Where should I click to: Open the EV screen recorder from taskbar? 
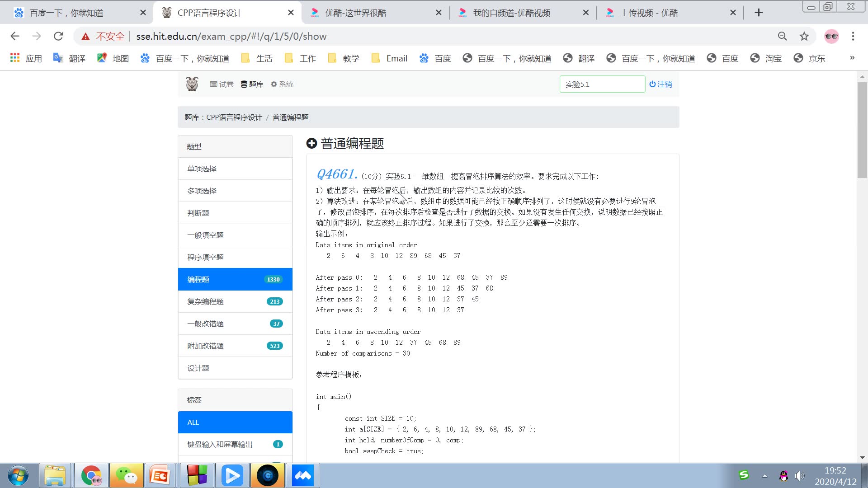click(268, 475)
